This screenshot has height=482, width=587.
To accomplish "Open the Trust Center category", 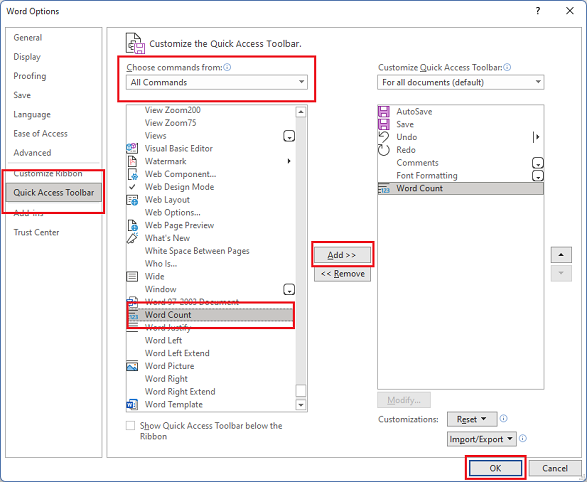I will (54, 232).
